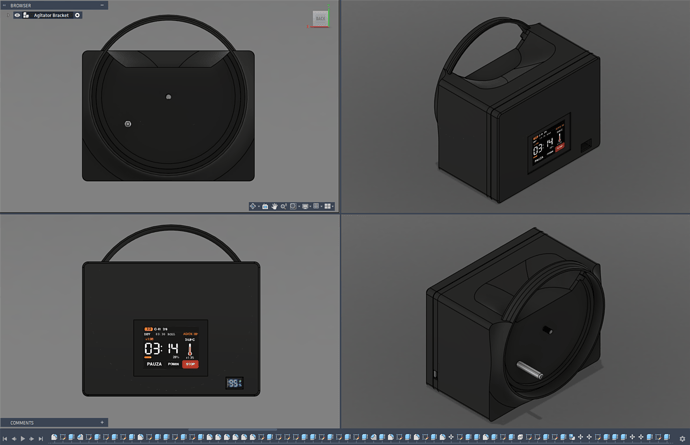Play the design timeline
This screenshot has width=690, height=445.
point(23,438)
